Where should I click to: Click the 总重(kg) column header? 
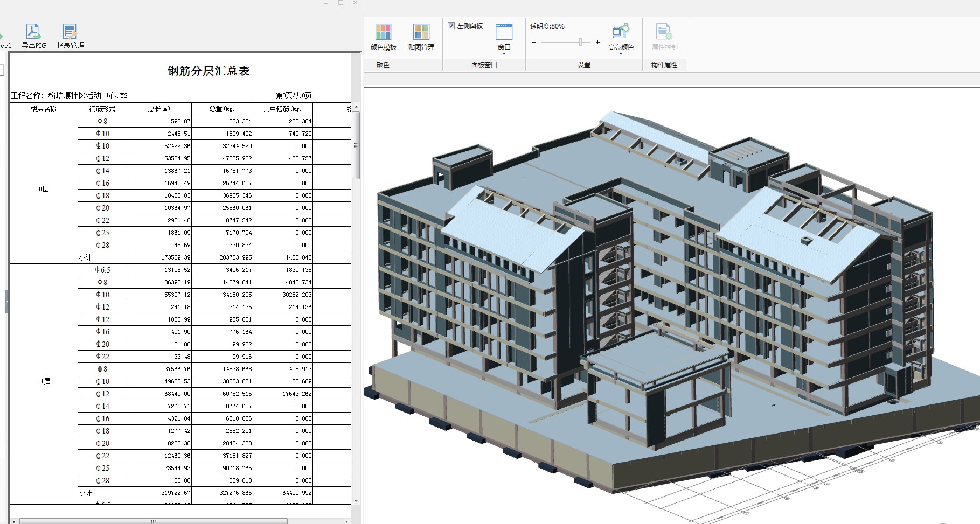[221, 109]
